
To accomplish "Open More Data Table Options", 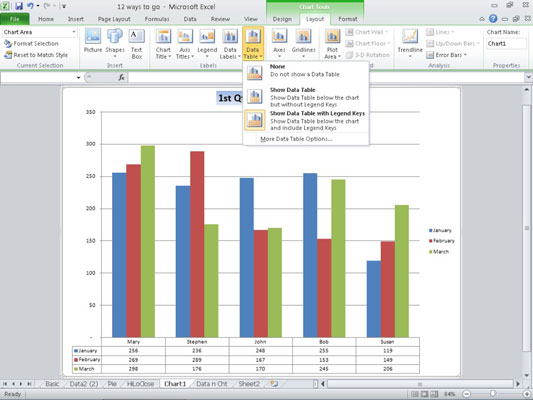I will pos(296,139).
